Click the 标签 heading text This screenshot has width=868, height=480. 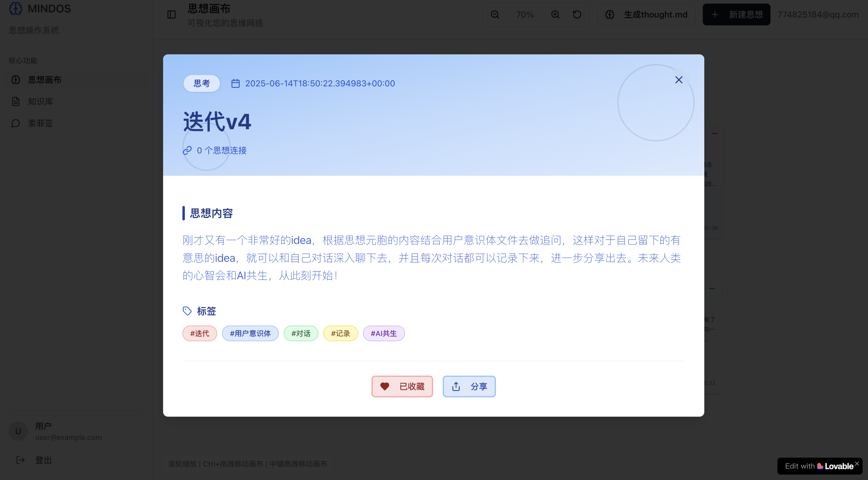click(x=207, y=311)
